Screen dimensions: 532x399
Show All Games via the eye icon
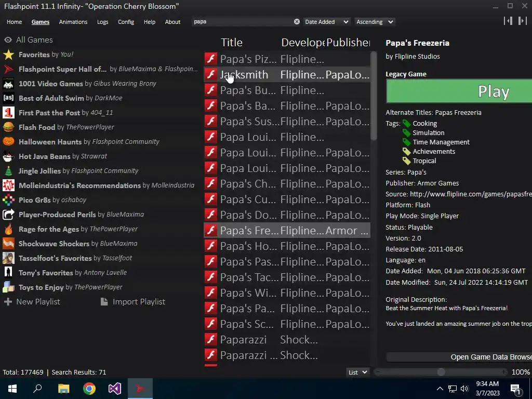(x=8, y=40)
